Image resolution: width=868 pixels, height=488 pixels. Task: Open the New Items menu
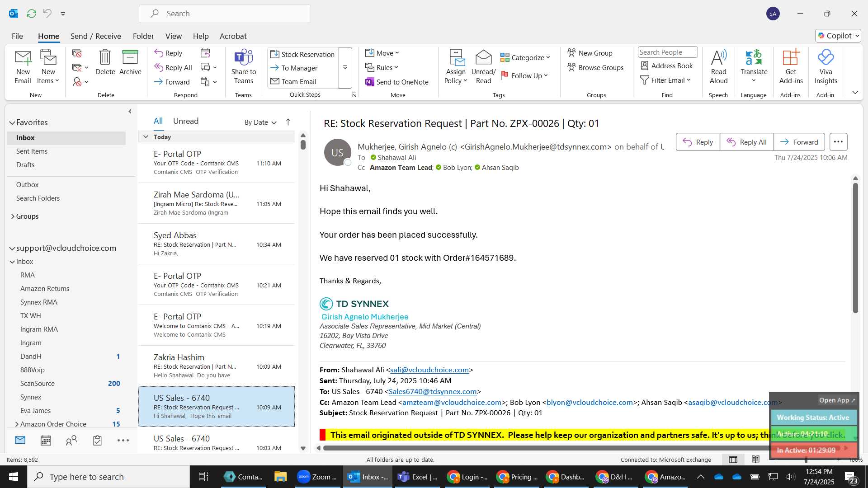pos(48,67)
